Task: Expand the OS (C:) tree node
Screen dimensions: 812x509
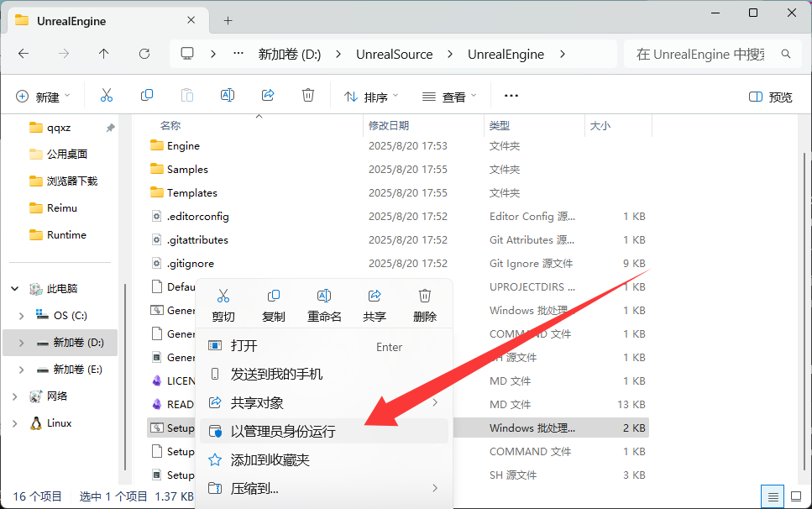Action: [21, 316]
